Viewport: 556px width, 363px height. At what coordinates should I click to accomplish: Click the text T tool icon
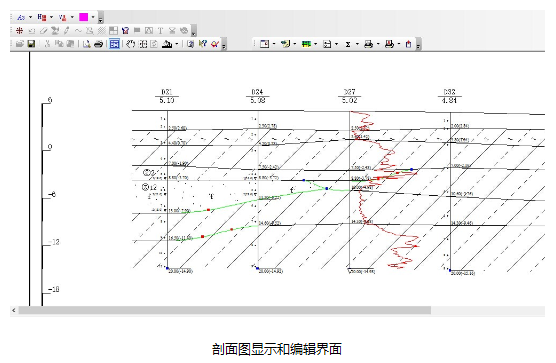click(x=160, y=30)
